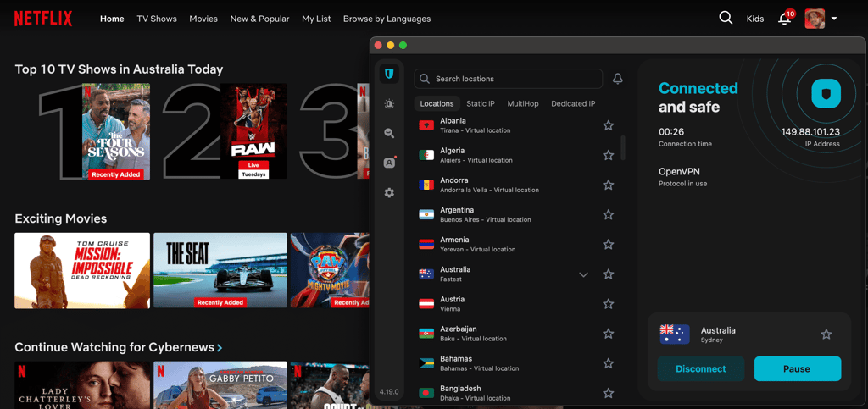This screenshot has height=409, width=868.
Task: Open Netflix Home menu
Action: [x=112, y=19]
